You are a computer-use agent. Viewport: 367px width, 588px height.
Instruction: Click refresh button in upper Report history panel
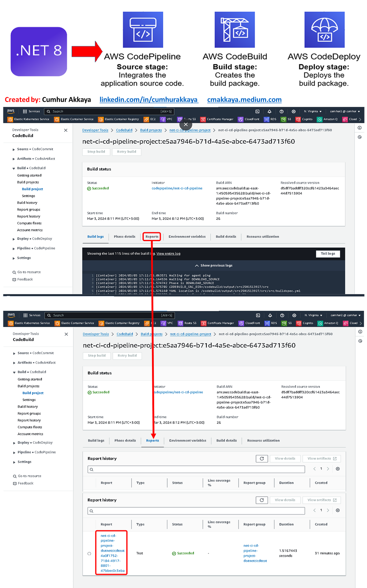[262, 458]
